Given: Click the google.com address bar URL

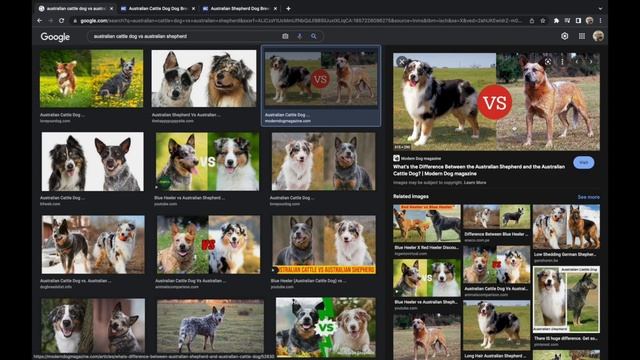Looking at the screenshot, I should point(300,21).
